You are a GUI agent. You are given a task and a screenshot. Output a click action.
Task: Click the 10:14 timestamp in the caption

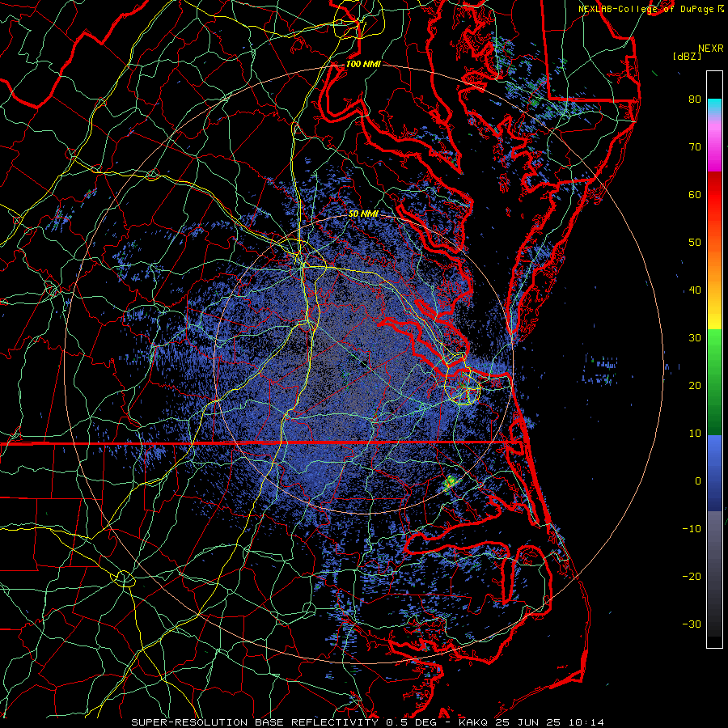(x=585, y=722)
